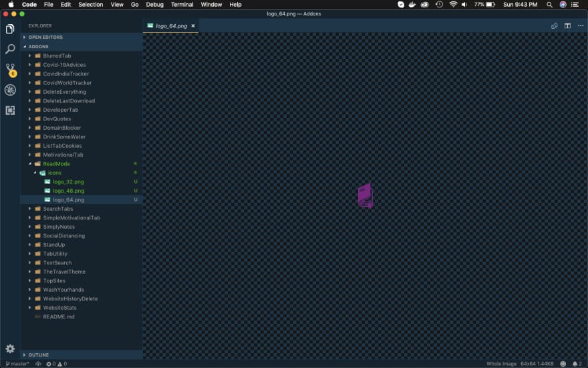The height and width of the screenshot is (368, 588).
Task: Click Whole Image zoom status entry
Action: 501,364
